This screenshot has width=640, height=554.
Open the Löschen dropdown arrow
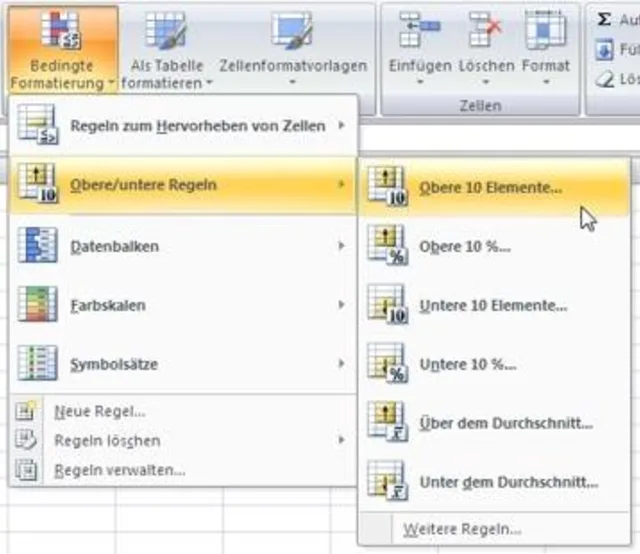click(486, 82)
